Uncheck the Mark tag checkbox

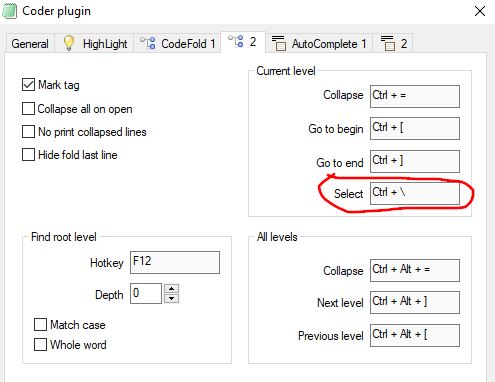(28, 85)
